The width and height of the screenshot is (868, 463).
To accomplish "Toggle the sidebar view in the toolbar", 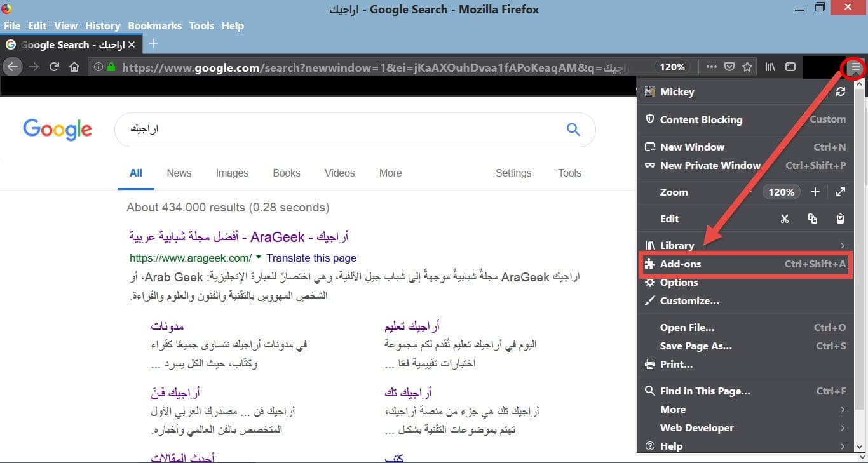I will tap(790, 67).
